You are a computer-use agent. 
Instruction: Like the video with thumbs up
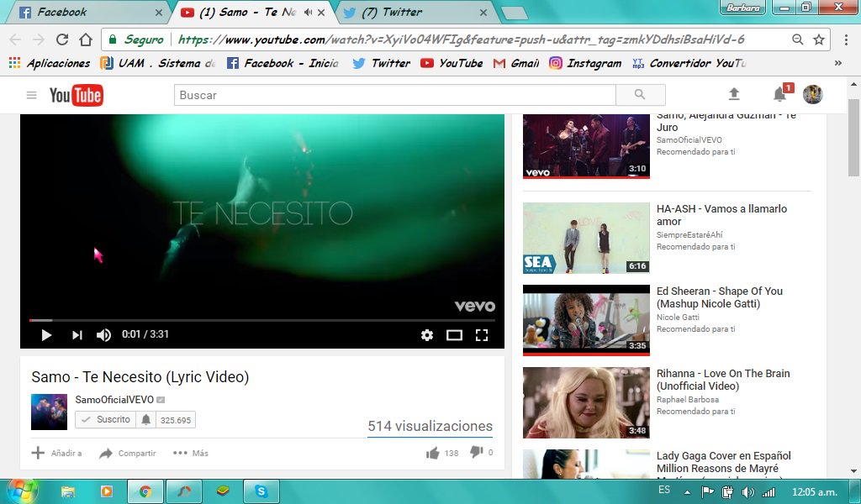pyautogui.click(x=433, y=453)
